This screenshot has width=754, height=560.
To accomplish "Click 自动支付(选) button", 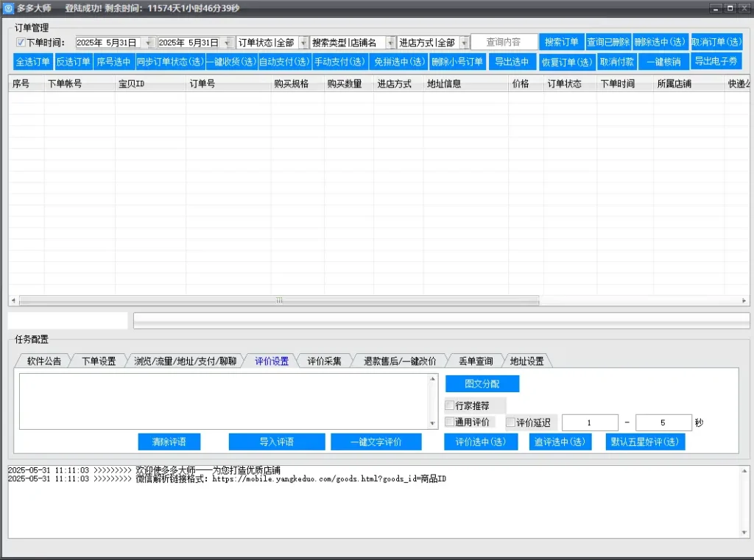I will 284,62.
